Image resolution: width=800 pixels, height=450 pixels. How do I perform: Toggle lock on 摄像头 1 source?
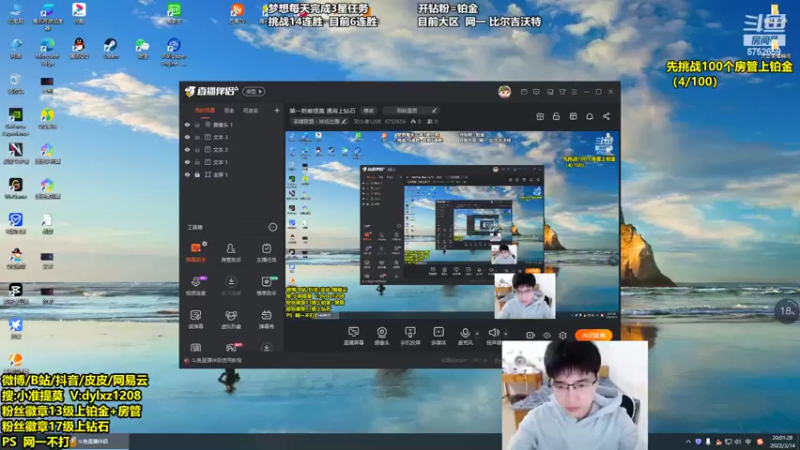click(197, 124)
